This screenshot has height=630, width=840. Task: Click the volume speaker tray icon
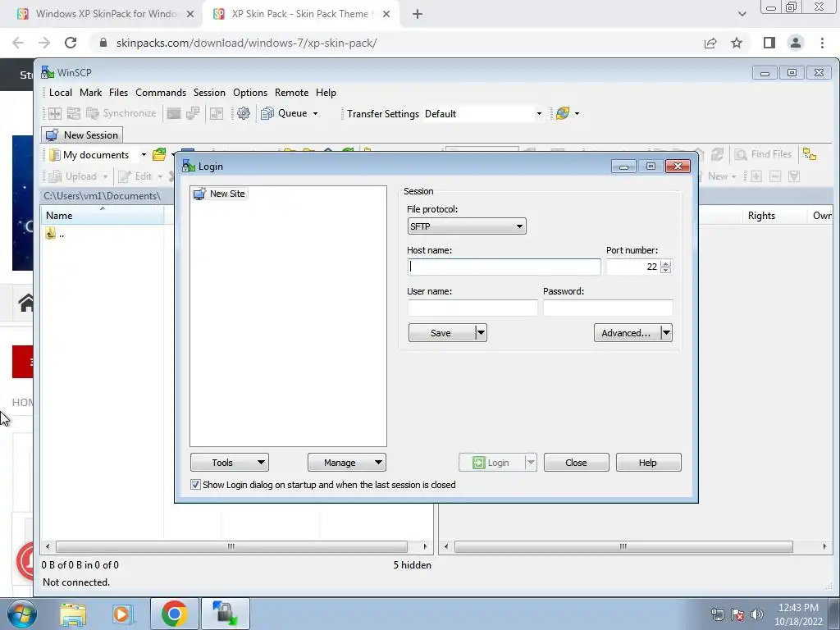[x=756, y=614]
